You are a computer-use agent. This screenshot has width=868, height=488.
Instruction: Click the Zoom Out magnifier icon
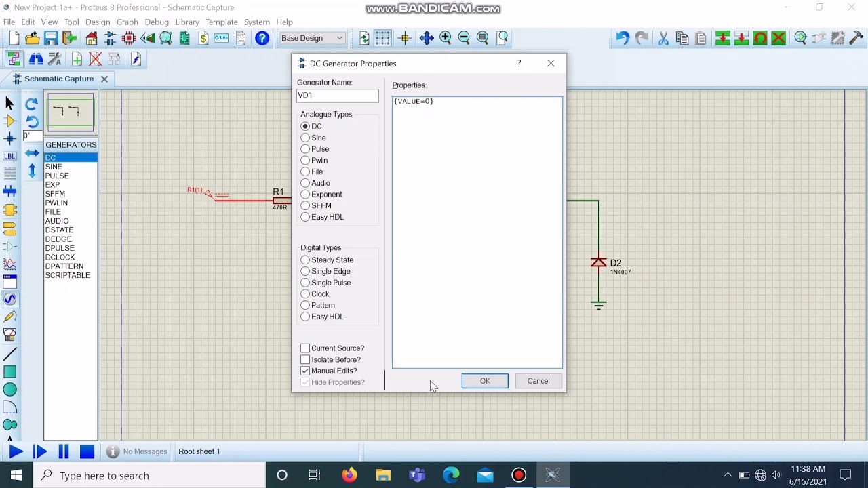pos(464,38)
